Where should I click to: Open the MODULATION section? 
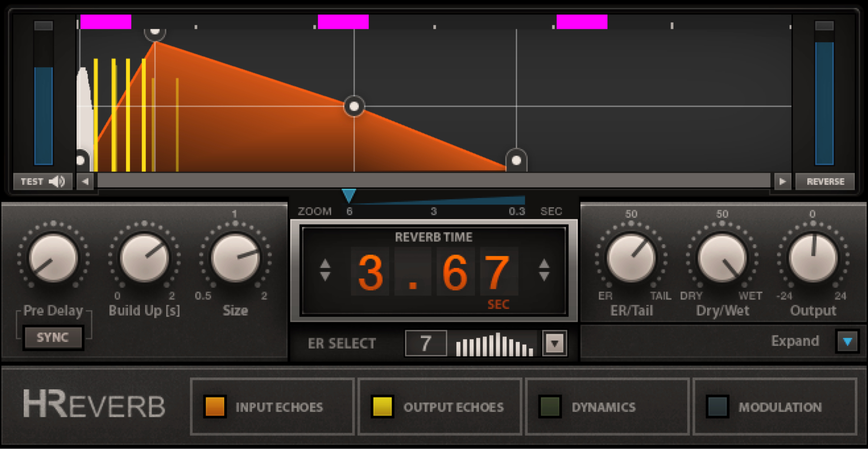(774, 407)
